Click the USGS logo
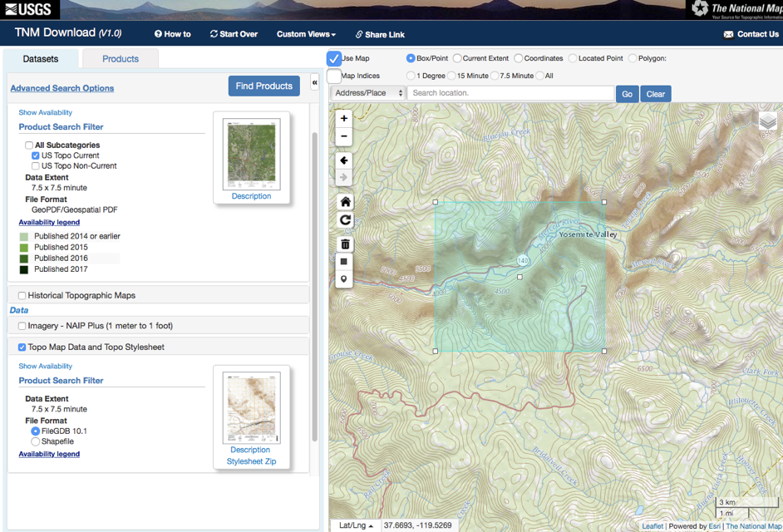This screenshot has width=783, height=532. click(x=29, y=9)
